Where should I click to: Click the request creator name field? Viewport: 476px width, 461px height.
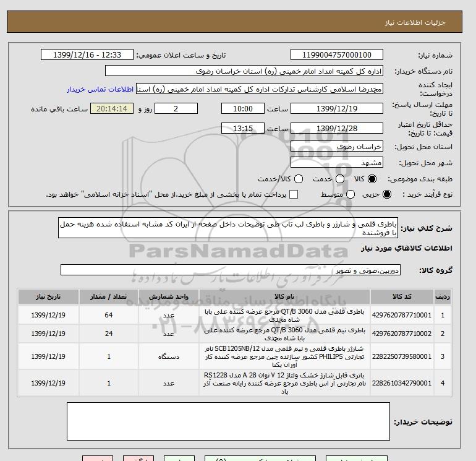260,89
